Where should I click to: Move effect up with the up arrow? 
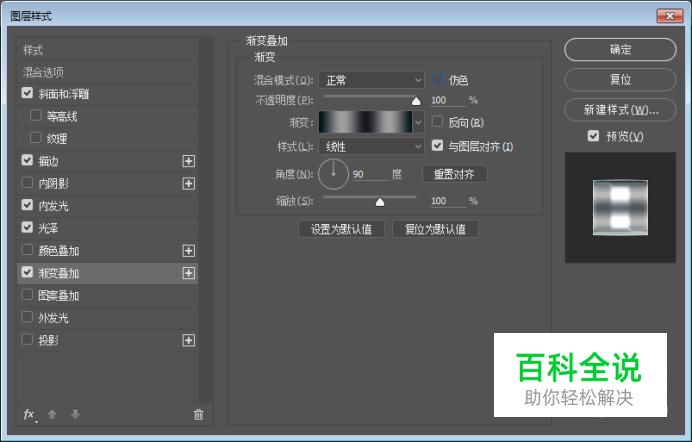click(x=52, y=414)
